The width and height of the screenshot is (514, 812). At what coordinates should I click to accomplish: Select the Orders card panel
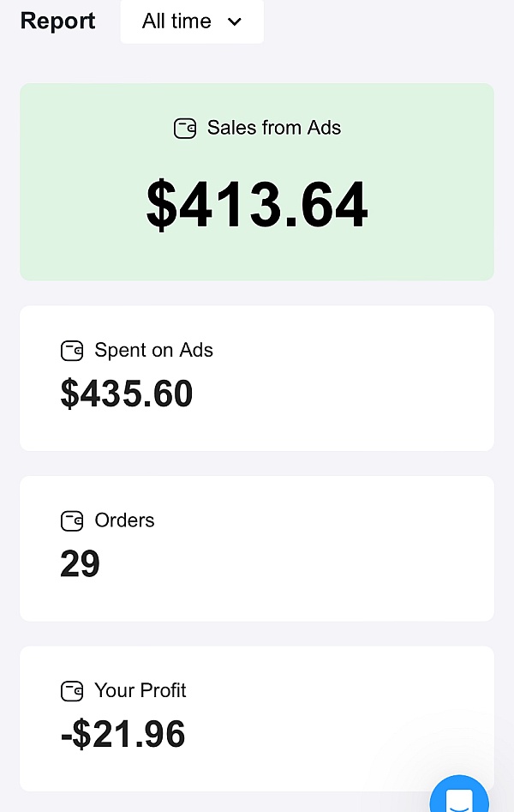click(x=257, y=549)
